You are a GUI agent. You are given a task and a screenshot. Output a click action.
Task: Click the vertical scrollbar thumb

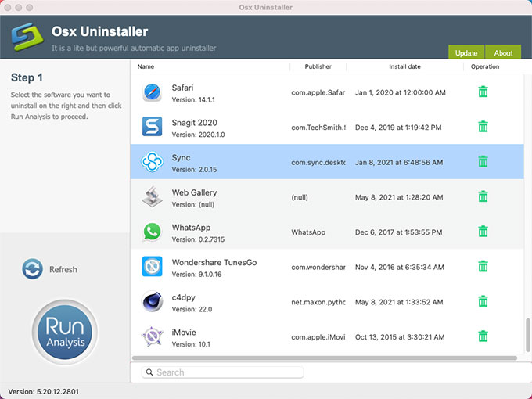[x=527, y=335]
